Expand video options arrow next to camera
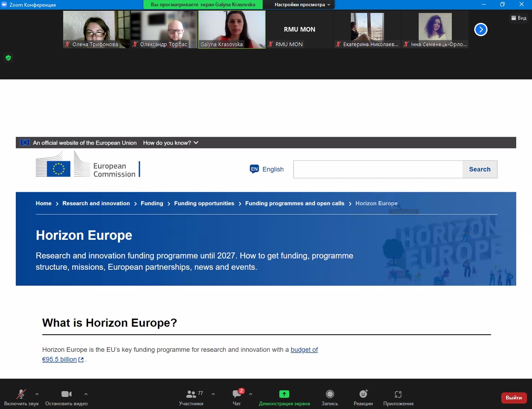The image size is (532, 409). point(86,394)
